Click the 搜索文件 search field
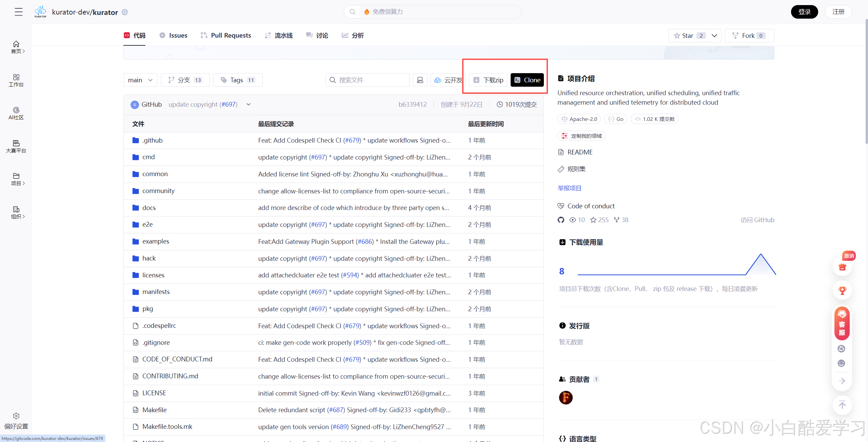Image resolution: width=868 pixels, height=442 pixels. coord(368,80)
